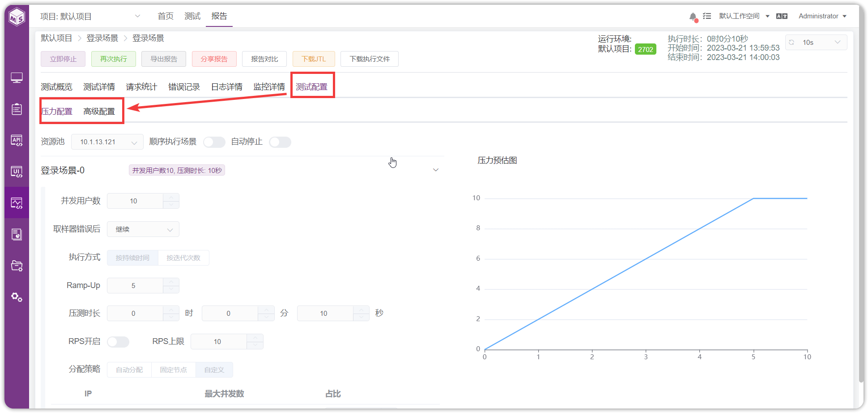Open the 资源池 10.1.13.121 dropdown

107,142
